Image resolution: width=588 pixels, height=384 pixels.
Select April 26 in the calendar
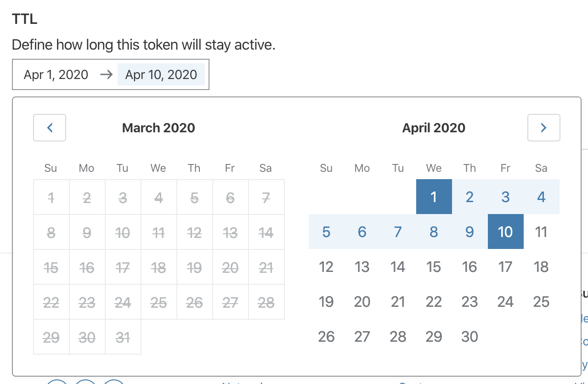326,336
